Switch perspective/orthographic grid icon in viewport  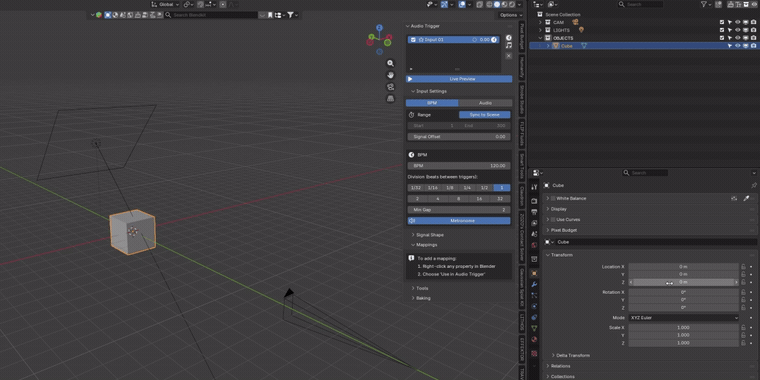390,98
